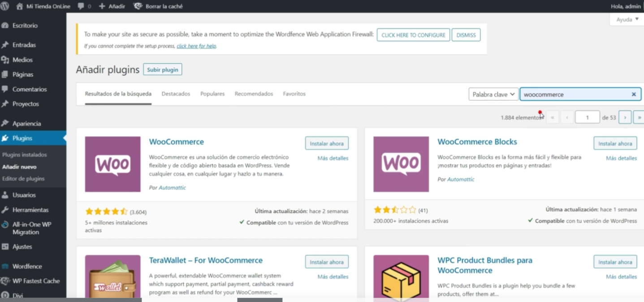Click the WordPress logo icon in admin bar

coord(4,6)
